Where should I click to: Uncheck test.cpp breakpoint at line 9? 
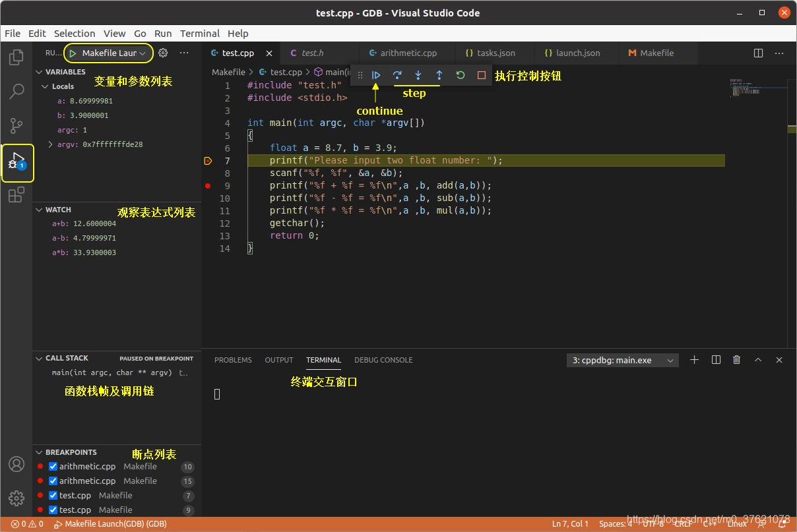click(53, 510)
